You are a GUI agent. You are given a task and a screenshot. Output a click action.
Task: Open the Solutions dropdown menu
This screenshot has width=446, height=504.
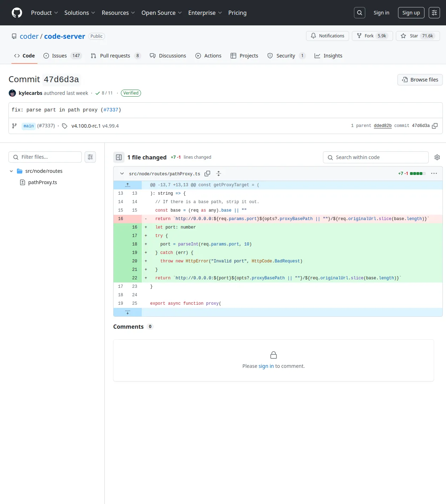80,13
